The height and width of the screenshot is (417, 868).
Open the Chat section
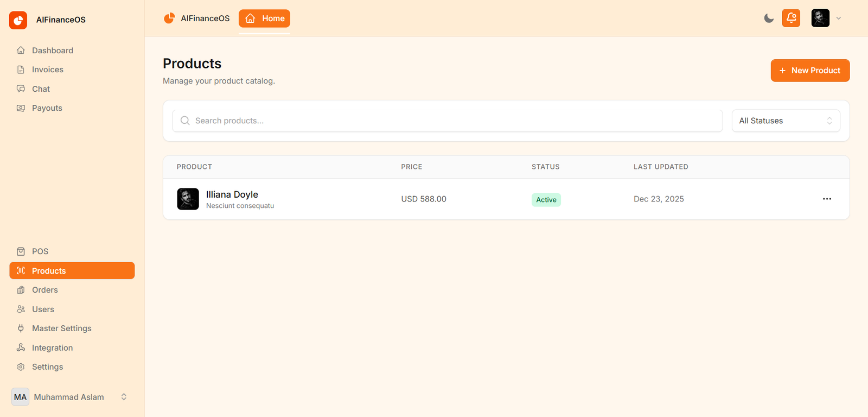(72, 89)
